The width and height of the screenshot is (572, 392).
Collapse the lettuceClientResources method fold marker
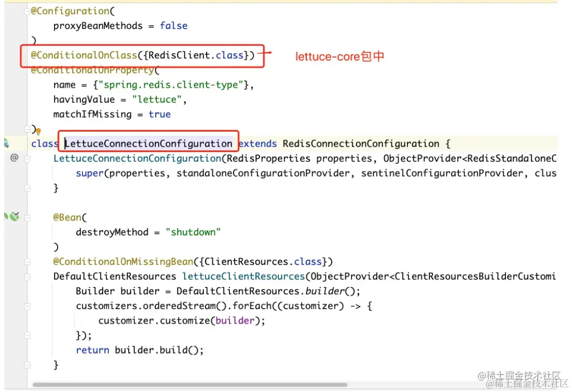point(27,276)
